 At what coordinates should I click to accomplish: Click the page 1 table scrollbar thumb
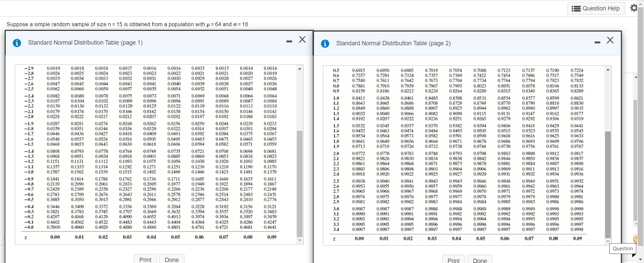pyautogui.click(x=300, y=184)
